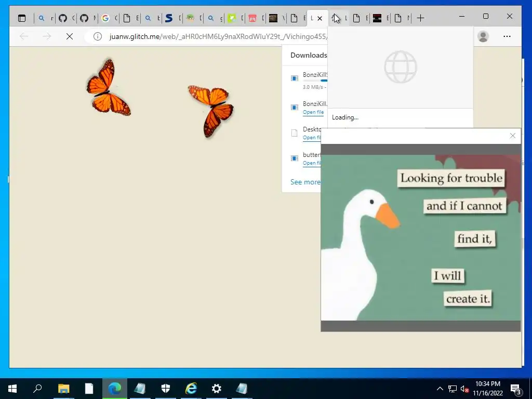Open muted volume control in tray
The height and width of the screenshot is (399, 532).
[464, 389]
